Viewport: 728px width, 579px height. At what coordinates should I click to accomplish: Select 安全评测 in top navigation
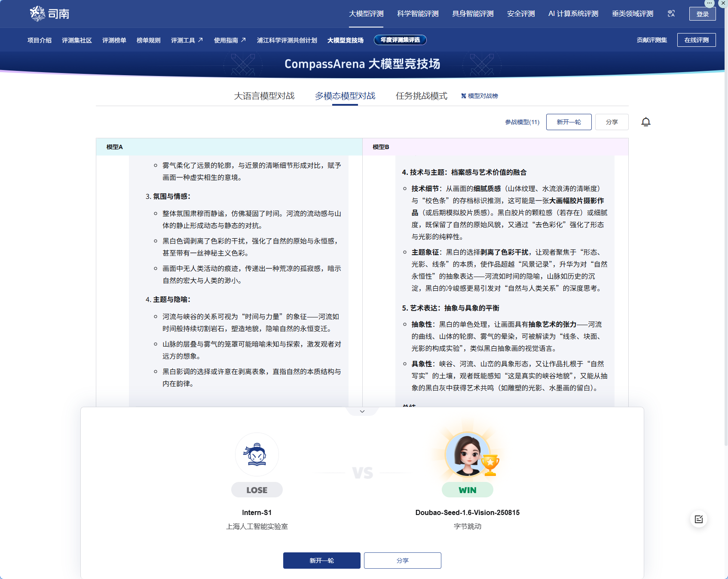click(521, 14)
